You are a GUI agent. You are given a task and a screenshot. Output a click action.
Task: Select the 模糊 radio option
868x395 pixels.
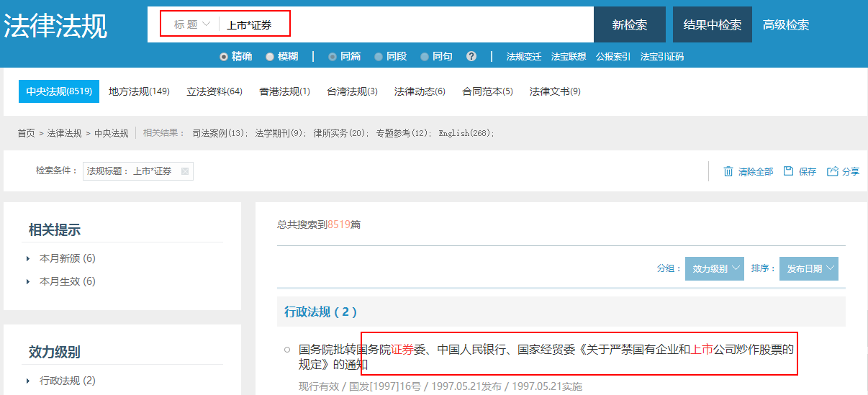click(270, 56)
